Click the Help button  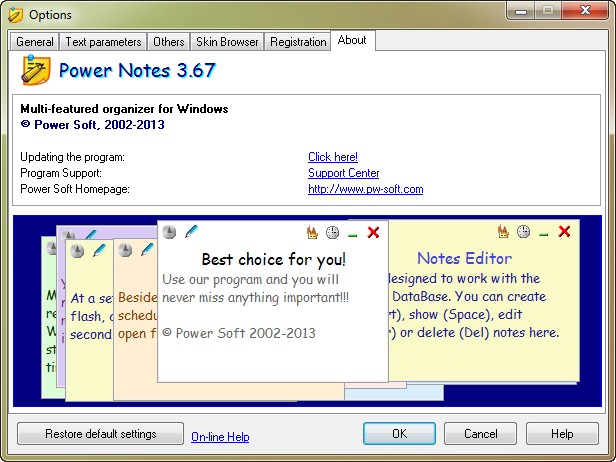pos(562,434)
